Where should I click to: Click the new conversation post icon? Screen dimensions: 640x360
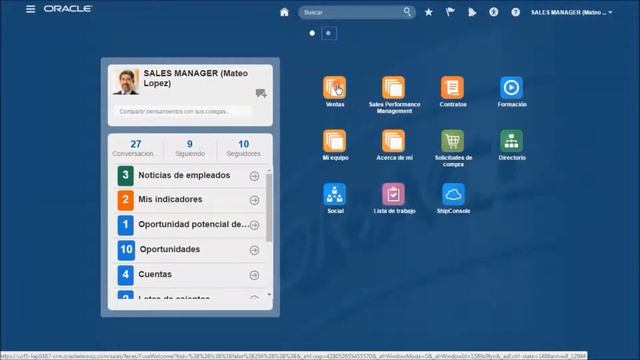click(261, 93)
